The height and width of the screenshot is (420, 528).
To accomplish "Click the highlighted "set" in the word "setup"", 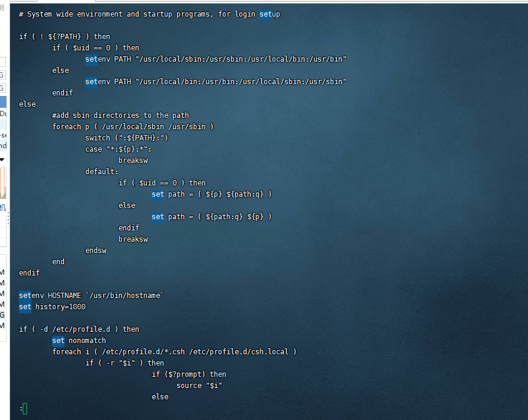I will pos(265,14).
